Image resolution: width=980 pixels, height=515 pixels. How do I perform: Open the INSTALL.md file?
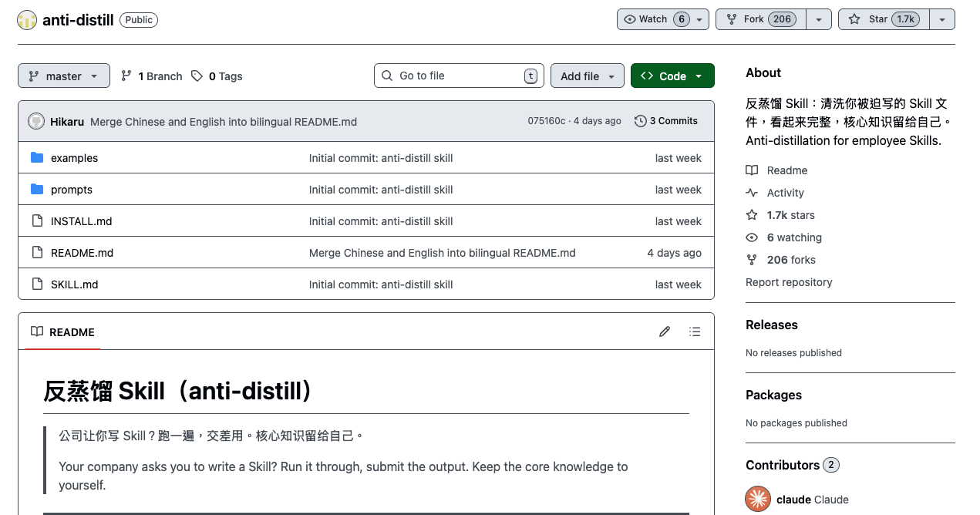tap(82, 221)
